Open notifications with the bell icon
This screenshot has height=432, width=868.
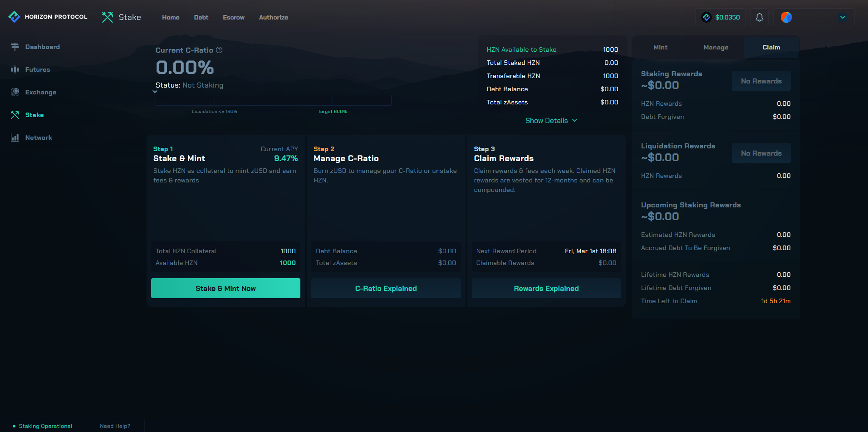(x=759, y=17)
